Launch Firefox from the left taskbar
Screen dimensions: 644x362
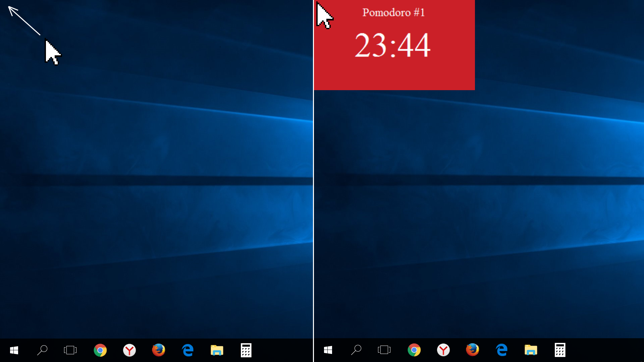(158, 350)
